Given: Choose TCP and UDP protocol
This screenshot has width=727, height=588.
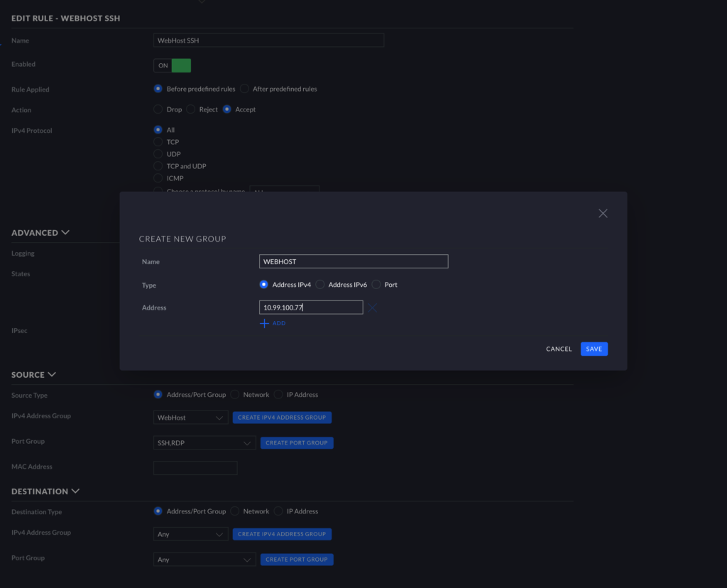Looking at the screenshot, I should 158,166.
